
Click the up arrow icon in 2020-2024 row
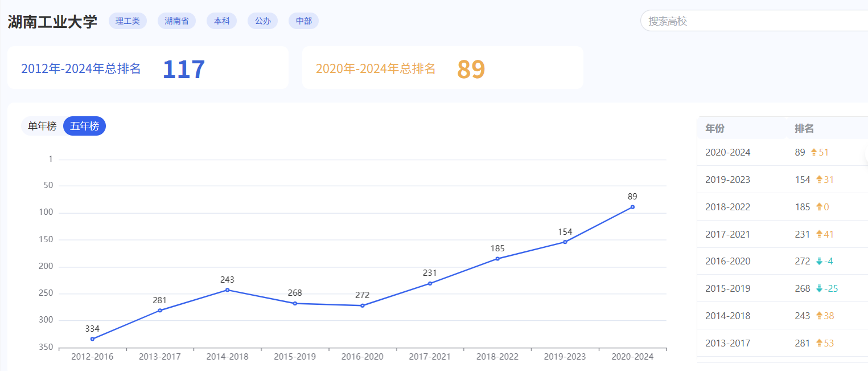click(x=813, y=152)
